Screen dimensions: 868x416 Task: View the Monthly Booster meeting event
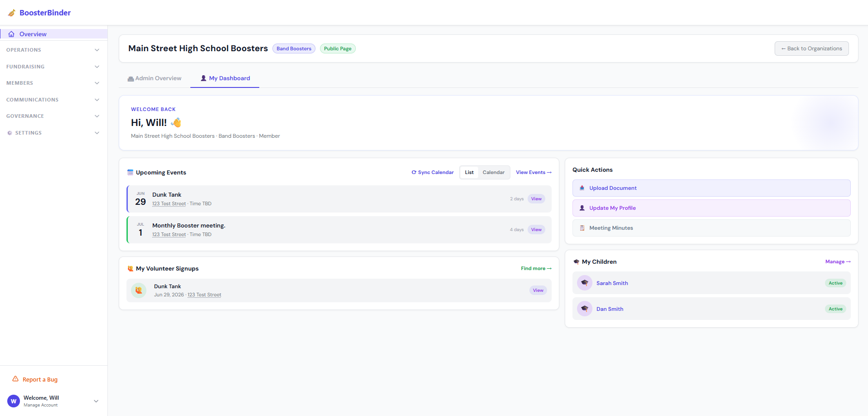click(x=536, y=230)
